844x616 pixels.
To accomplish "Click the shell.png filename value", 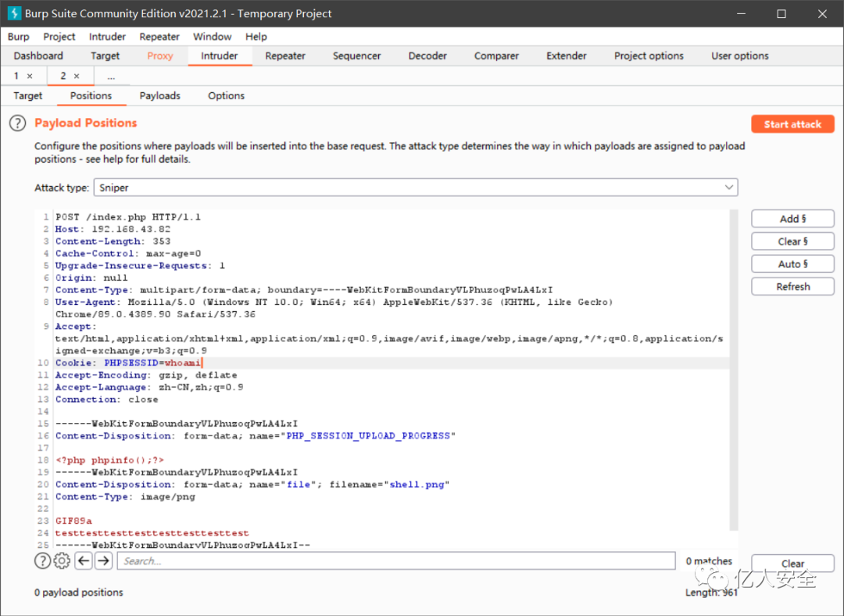I will pos(417,485).
